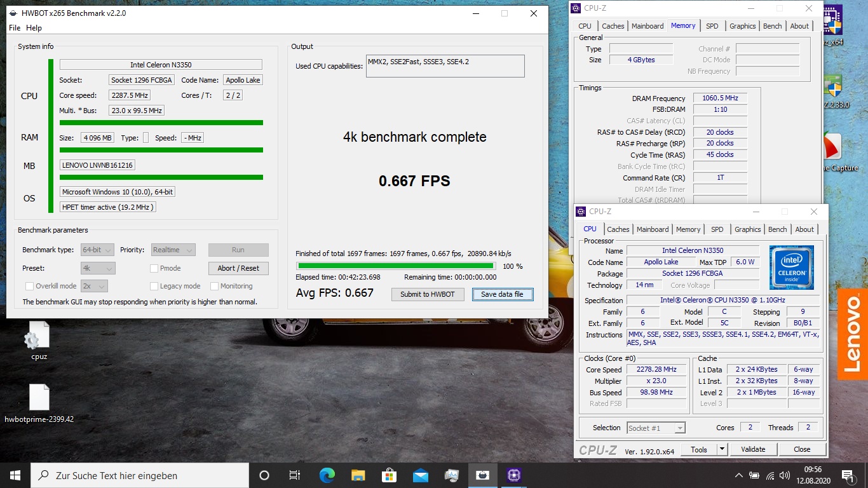Screen dimensions: 868x488
Task: Click the Tools button in CPU-Z
Action: (x=699, y=449)
